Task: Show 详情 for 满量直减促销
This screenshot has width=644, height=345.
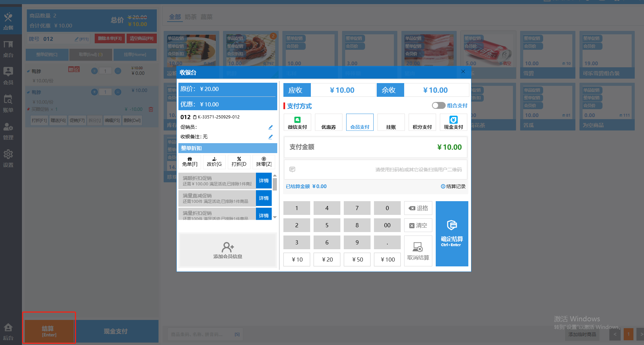Action: click(x=264, y=198)
